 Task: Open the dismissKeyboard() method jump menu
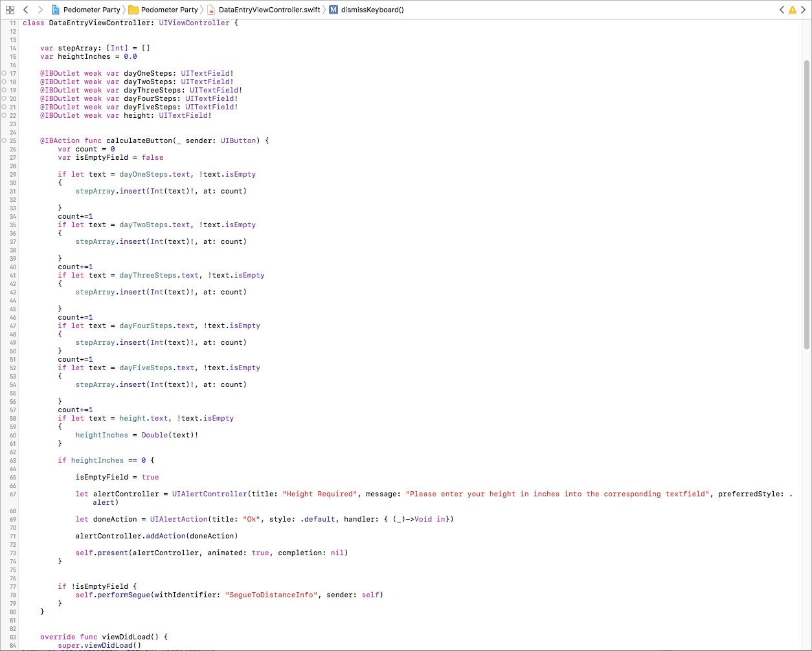367,10
